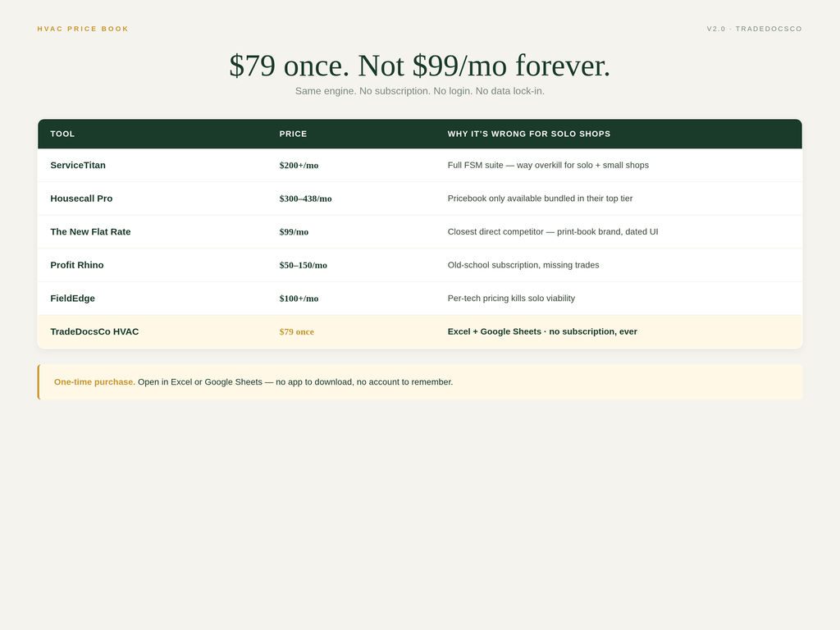Click 'Per-tech pricing kills solo viability' text

511,298
